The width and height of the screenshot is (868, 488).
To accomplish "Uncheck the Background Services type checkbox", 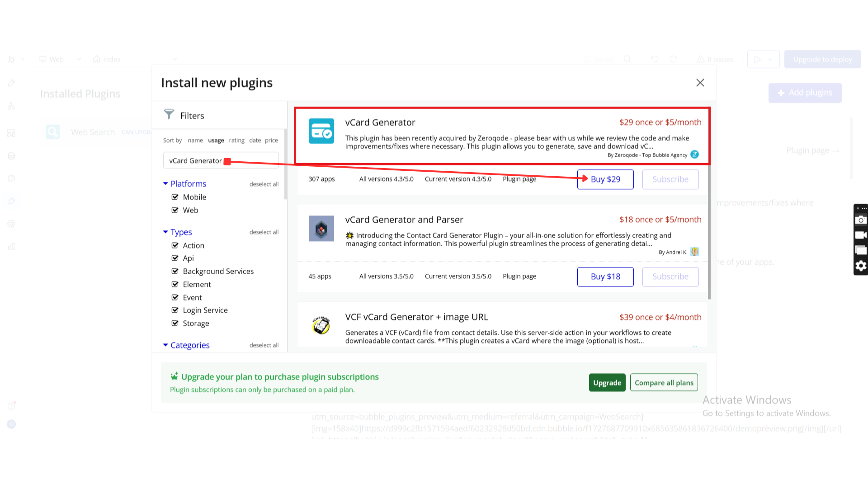I will point(175,271).
